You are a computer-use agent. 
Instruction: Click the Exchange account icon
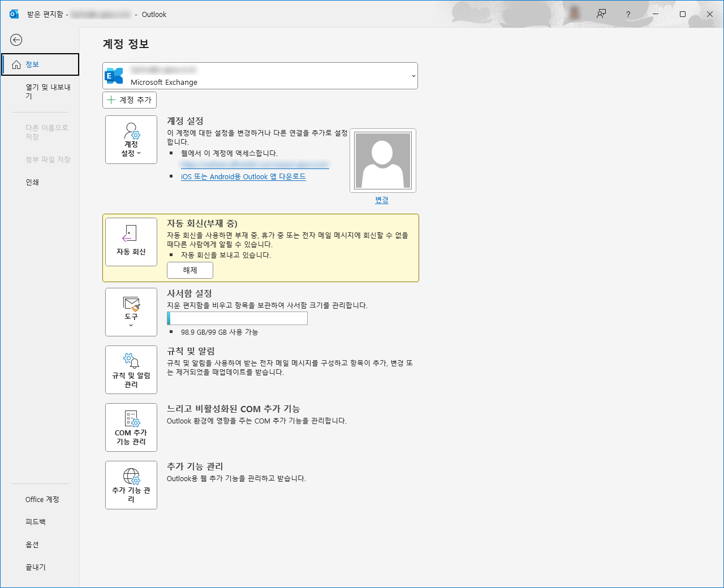pos(114,76)
